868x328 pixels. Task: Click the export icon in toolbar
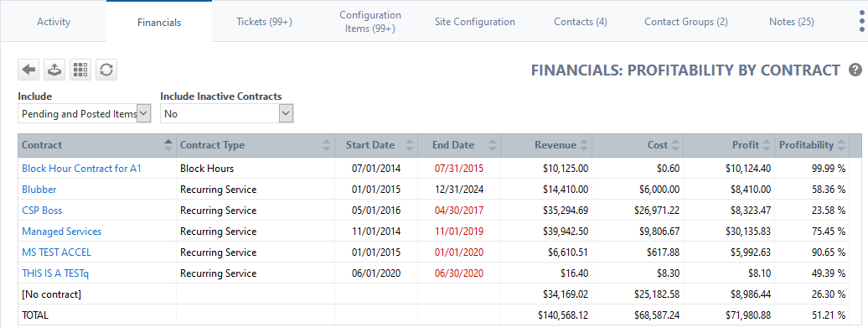click(54, 70)
